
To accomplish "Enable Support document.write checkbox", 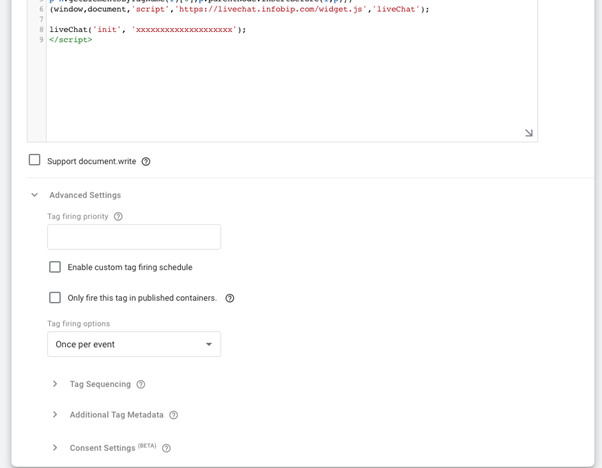I will click(x=35, y=160).
